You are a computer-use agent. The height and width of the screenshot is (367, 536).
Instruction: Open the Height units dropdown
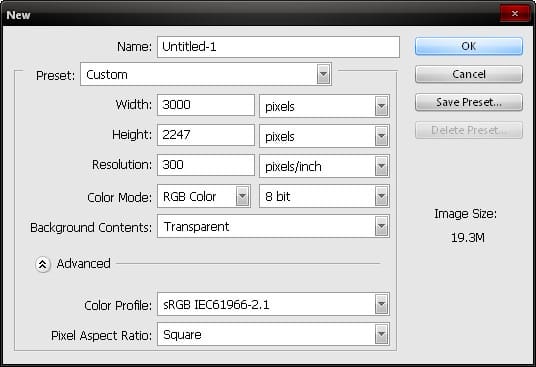(324, 136)
